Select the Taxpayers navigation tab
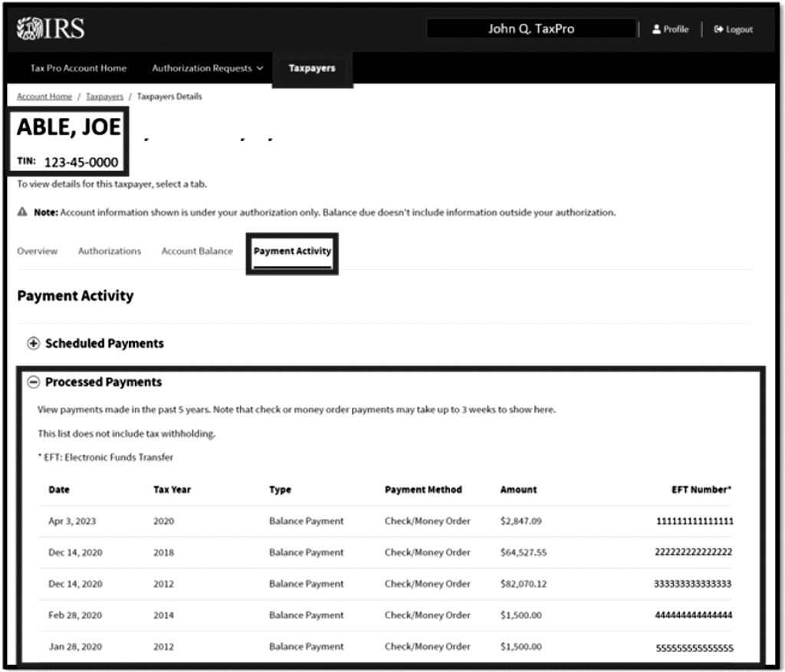The height and width of the screenshot is (672, 785). [312, 68]
